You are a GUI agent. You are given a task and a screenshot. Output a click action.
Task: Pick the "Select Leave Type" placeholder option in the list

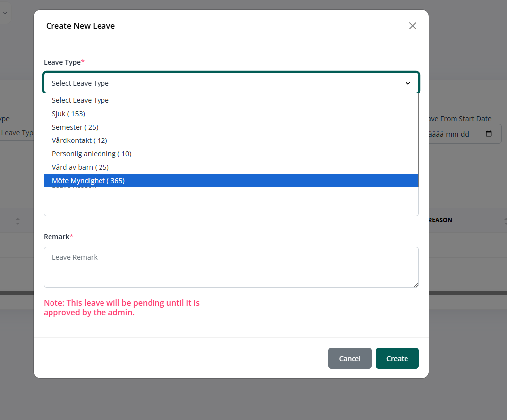pos(80,100)
